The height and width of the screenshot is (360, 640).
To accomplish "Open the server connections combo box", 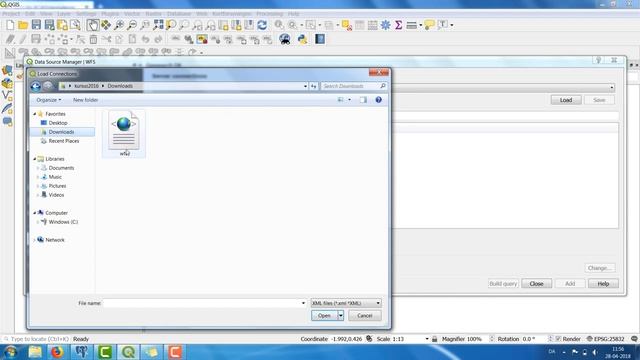I will [x=504, y=87].
